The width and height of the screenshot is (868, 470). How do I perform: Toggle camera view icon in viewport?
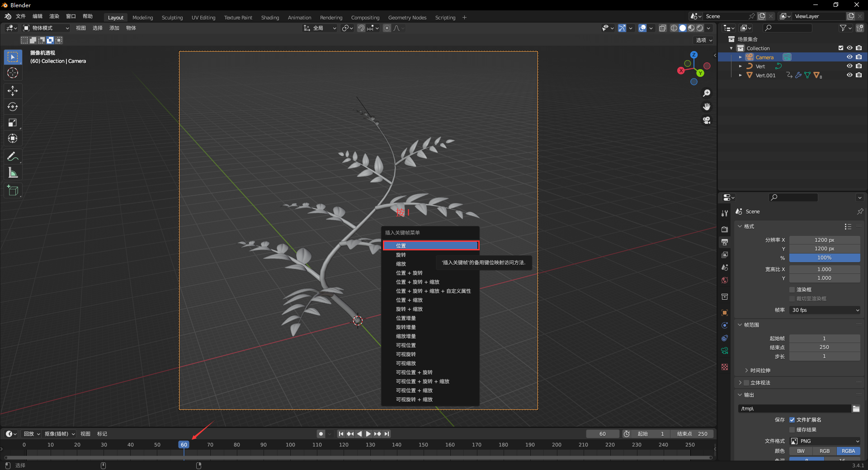(x=707, y=121)
